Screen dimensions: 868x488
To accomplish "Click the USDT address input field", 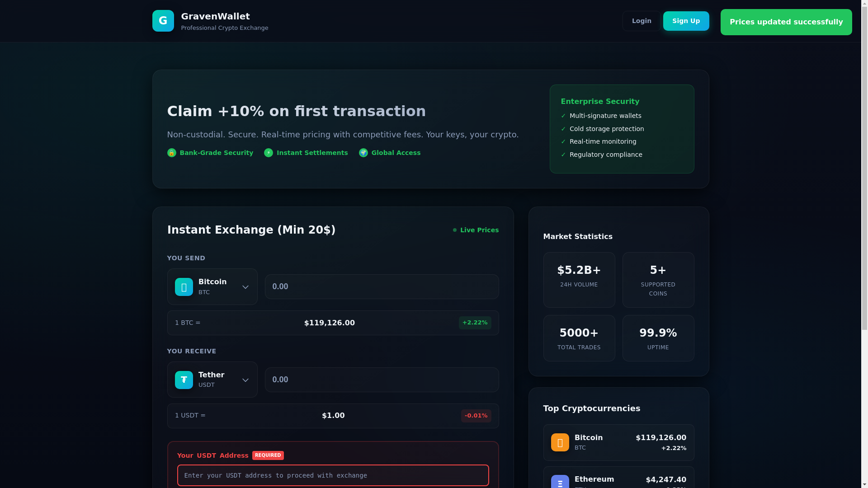I will tap(333, 475).
